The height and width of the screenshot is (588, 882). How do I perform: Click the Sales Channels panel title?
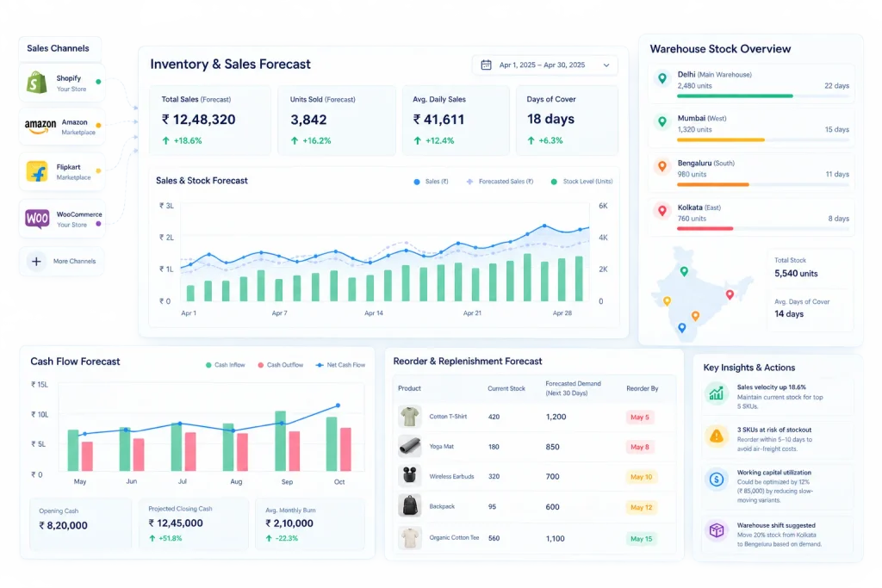pyautogui.click(x=58, y=48)
